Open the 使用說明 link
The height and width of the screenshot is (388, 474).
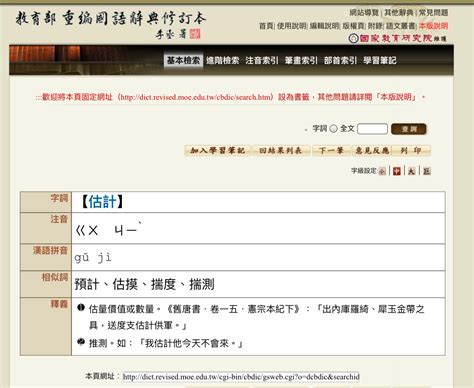[291, 26]
